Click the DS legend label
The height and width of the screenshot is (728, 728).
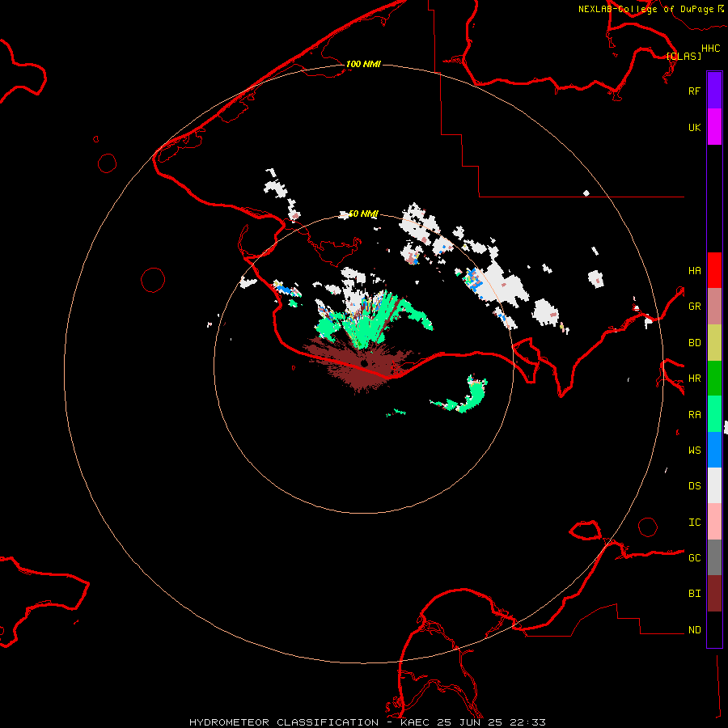[x=694, y=485]
